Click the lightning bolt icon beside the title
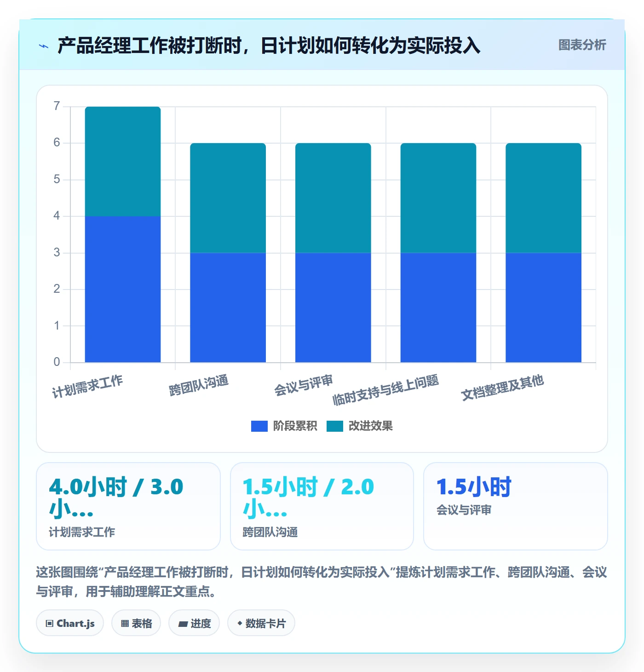Viewport: 644px width, 672px height. 44,46
